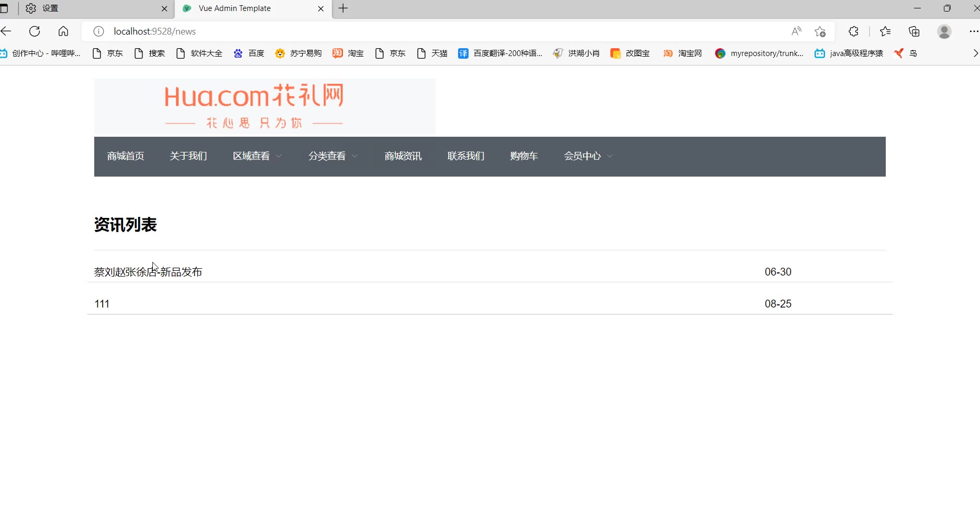Open 联系我们 page
Image resolution: width=980 pixels, height=505 pixels.
point(466,156)
